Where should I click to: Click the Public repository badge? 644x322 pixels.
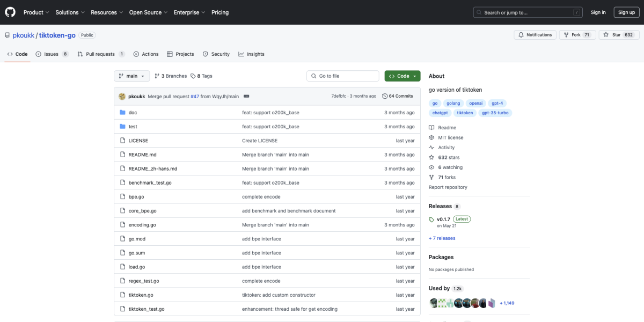[x=86, y=35]
